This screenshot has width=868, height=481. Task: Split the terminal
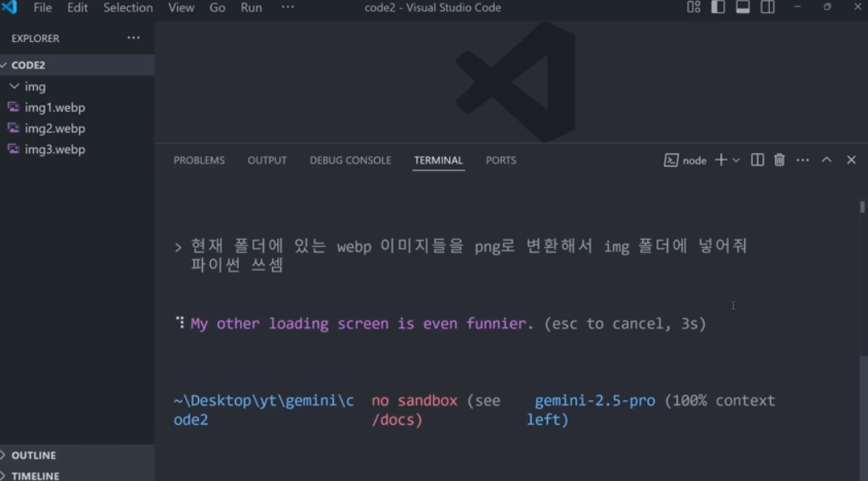click(758, 160)
